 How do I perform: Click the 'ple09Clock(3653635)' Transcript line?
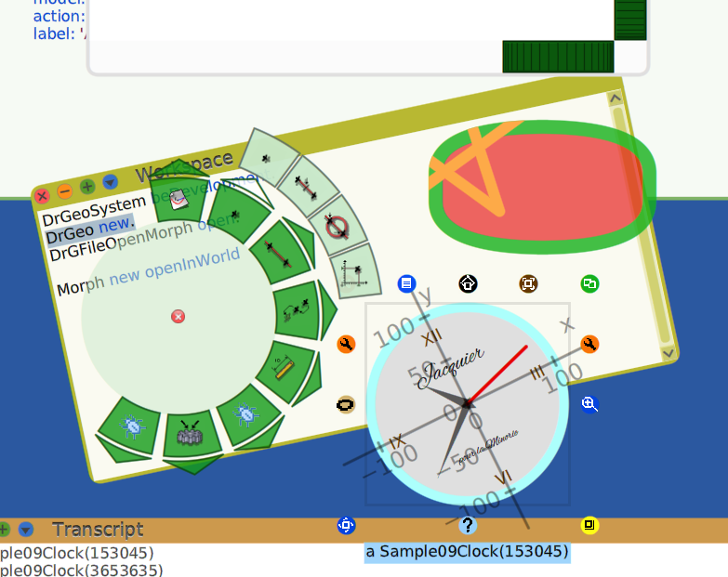(81, 570)
